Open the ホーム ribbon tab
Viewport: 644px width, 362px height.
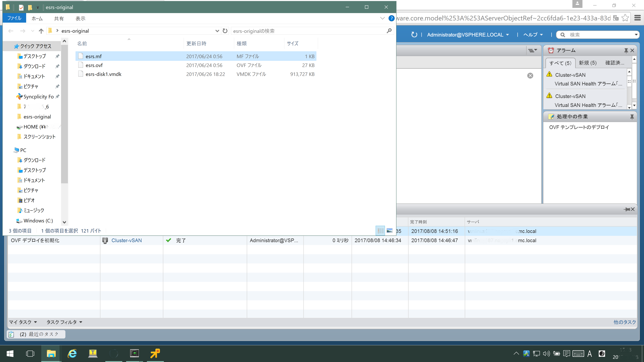coord(37,18)
